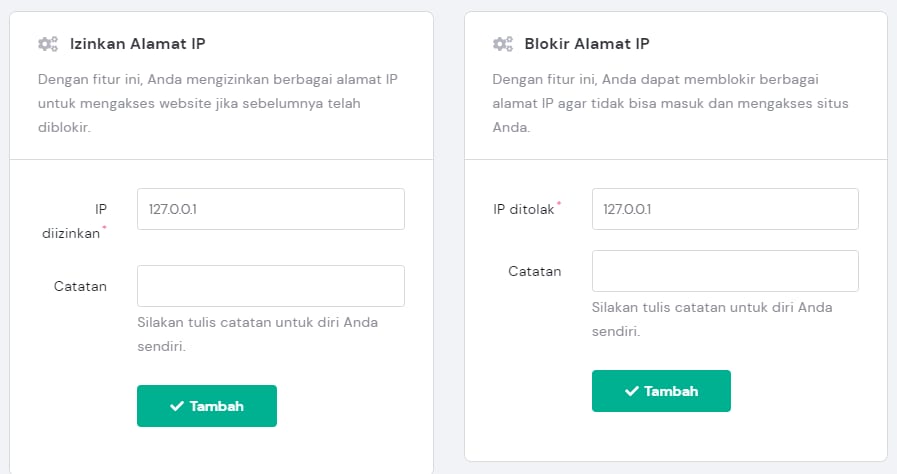897x474 pixels.
Task: Click the IP diizinkan label
Action: pyautogui.click(x=85, y=219)
